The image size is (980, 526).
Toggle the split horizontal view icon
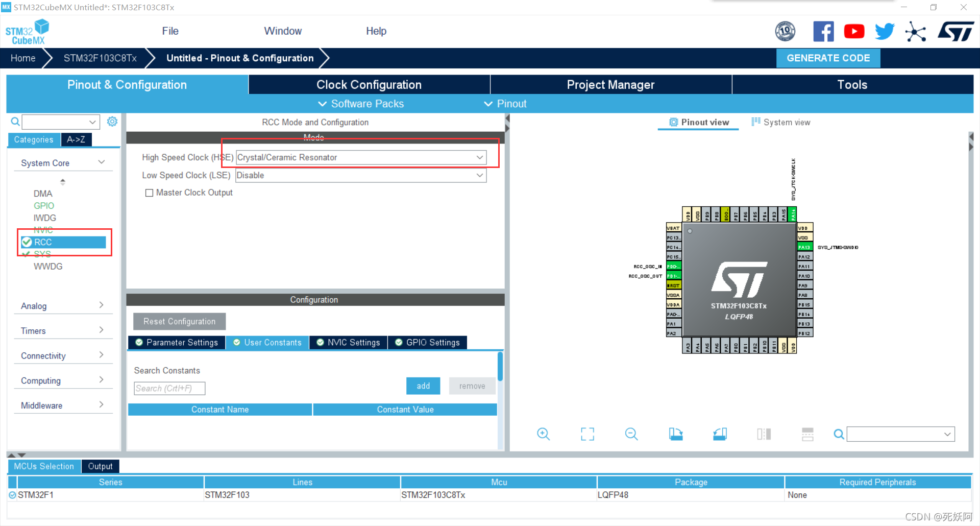(x=807, y=434)
